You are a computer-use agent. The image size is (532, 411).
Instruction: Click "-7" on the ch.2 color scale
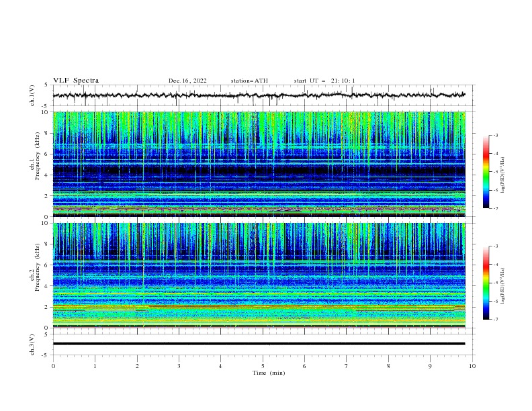pyautogui.click(x=495, y=320)
